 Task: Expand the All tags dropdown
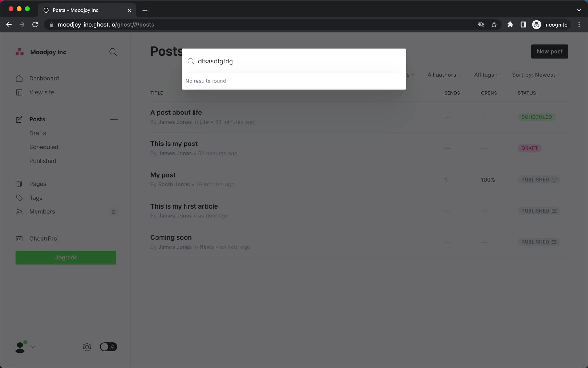(487, 75)
